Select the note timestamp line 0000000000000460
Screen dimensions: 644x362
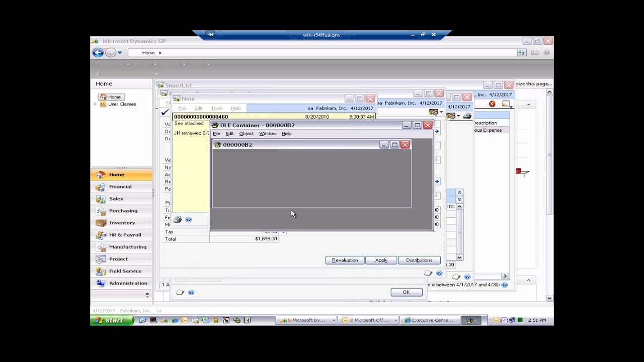click(274, 117)
